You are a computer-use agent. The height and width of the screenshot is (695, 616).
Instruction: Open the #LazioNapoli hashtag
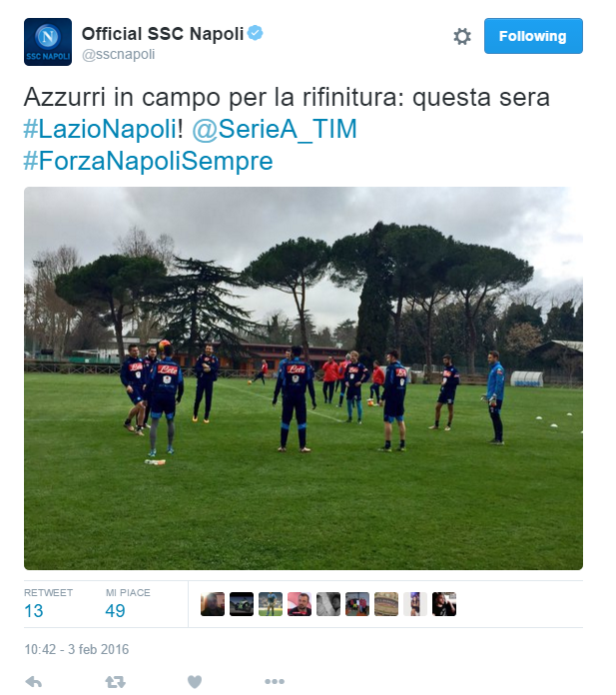click(x=100, y=130)
